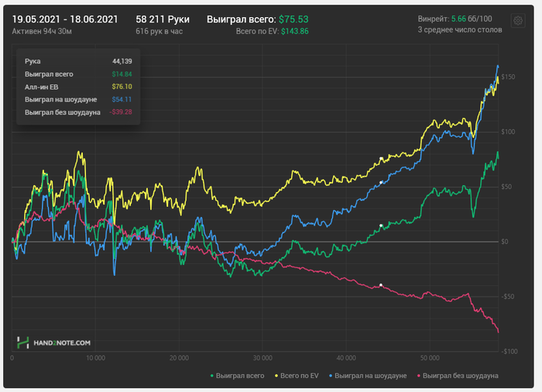Open the chart settings gear icon

518,21
